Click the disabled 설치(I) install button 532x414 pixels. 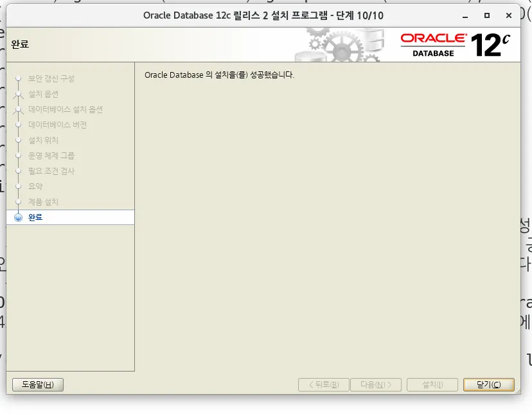coord(432,384)
